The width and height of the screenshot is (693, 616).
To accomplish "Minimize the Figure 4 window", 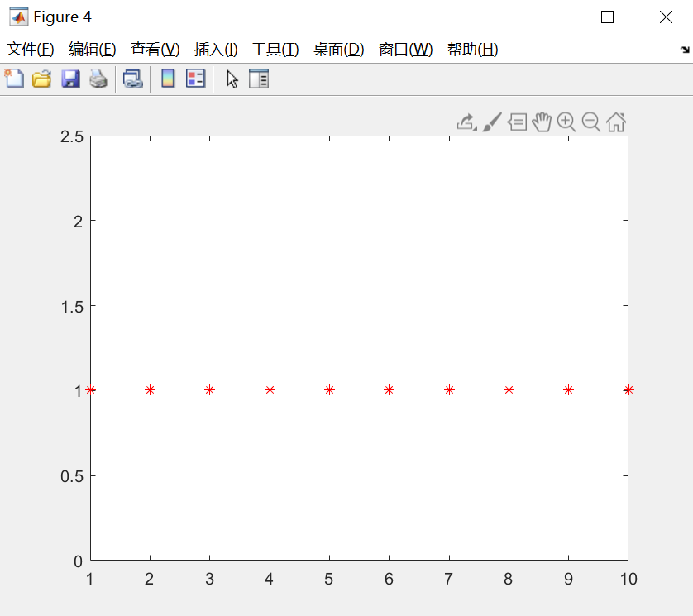I will (x=550, y=17).
